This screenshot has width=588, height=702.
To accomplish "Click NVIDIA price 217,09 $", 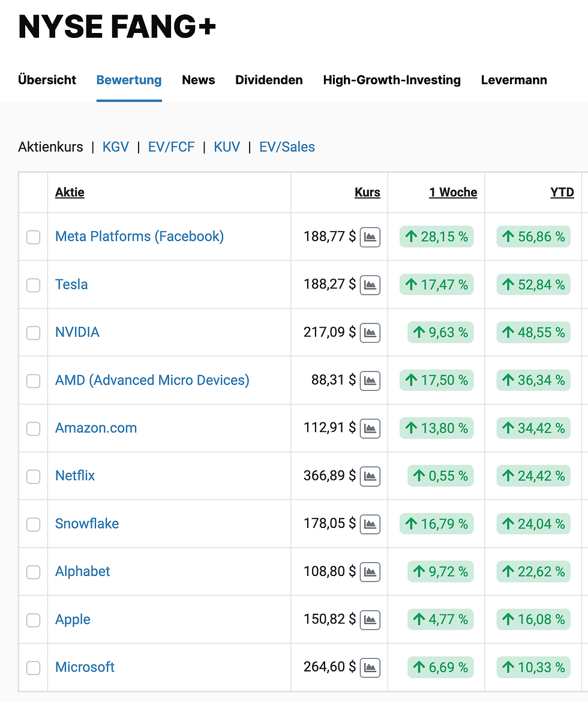I will [x=329, y=332].
